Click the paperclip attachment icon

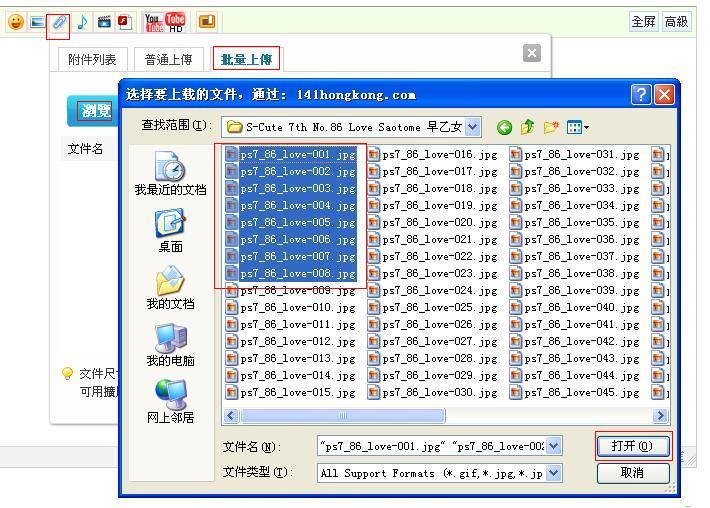[x=58, y=21]
